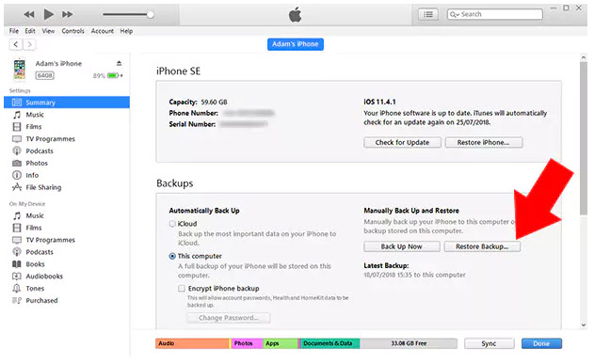Screen dimensions: 594x364
Task: Select the iCloud backup radio button
Action: coord(172,224)
